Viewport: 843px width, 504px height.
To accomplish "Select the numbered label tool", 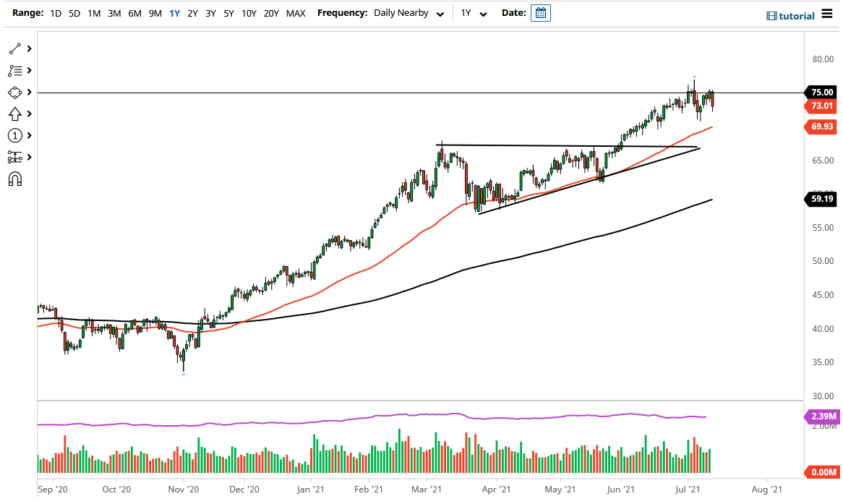I will click(x=14, y=135).
